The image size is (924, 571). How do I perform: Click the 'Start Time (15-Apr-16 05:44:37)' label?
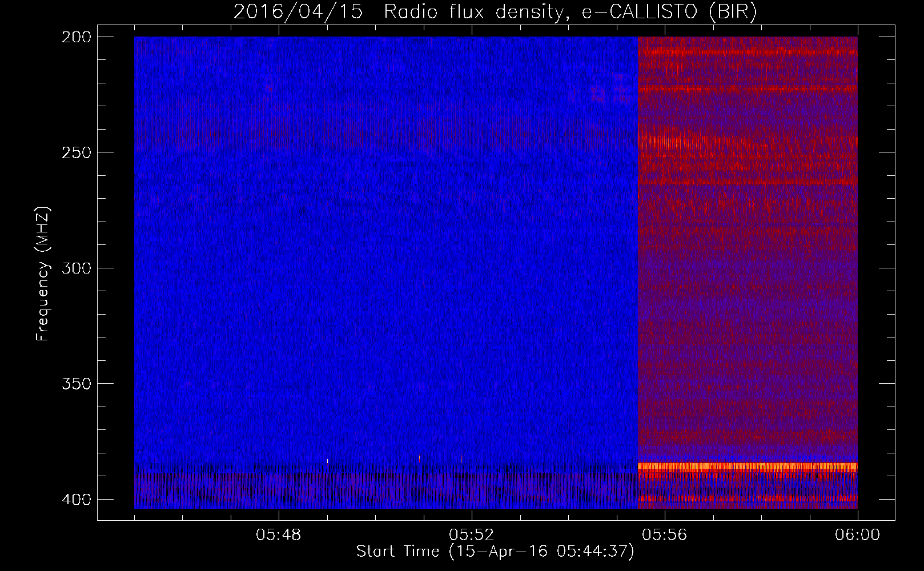[x=495, y=552]
